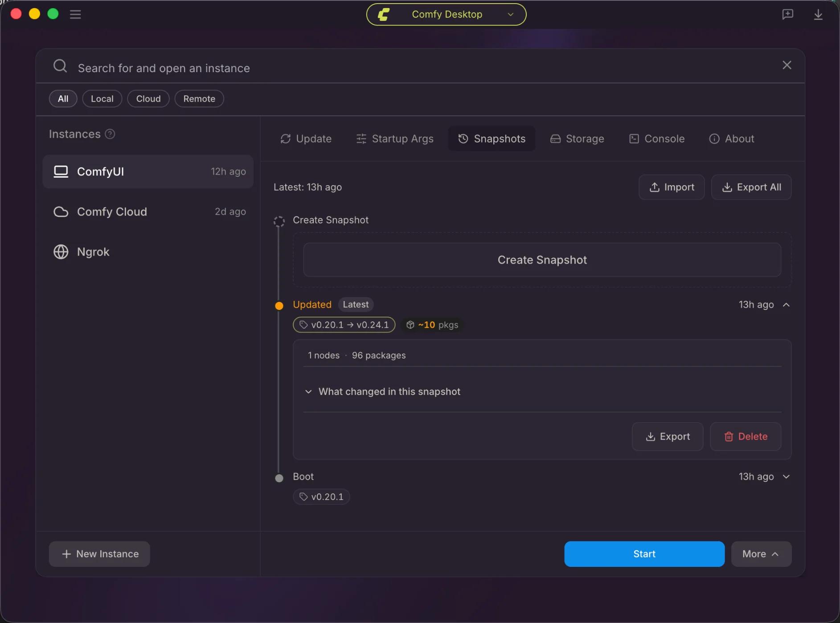Click the orange Updated timeline dot

tap(279, 305)
